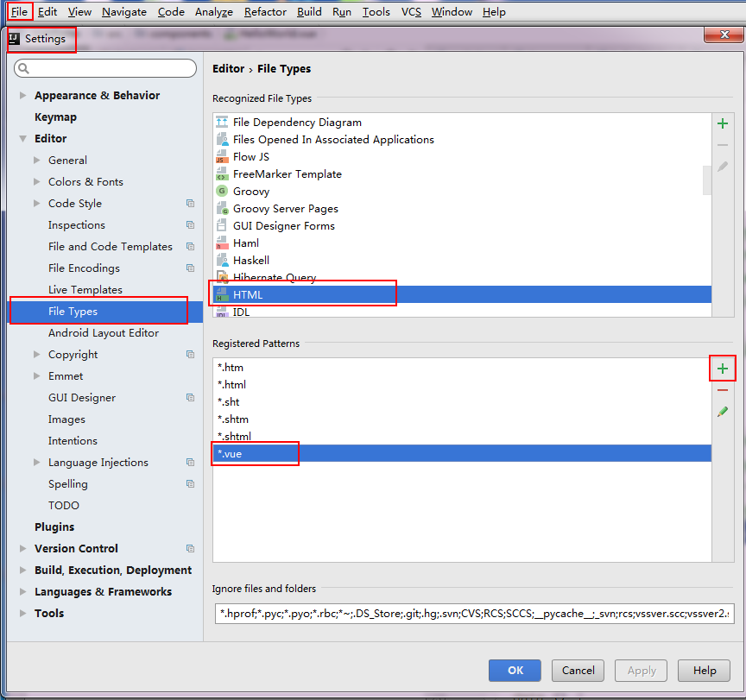Click project-level icon next to Language Injections

[190, 463]
